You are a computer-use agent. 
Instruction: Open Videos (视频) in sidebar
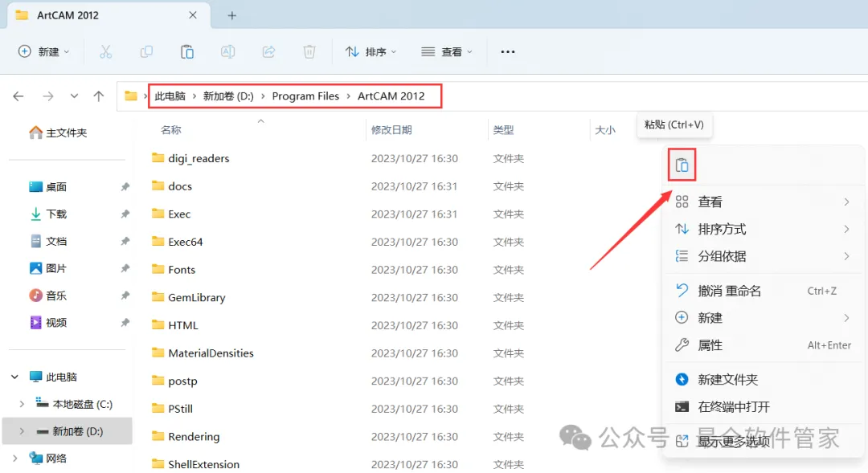click(x=48, y=323)
